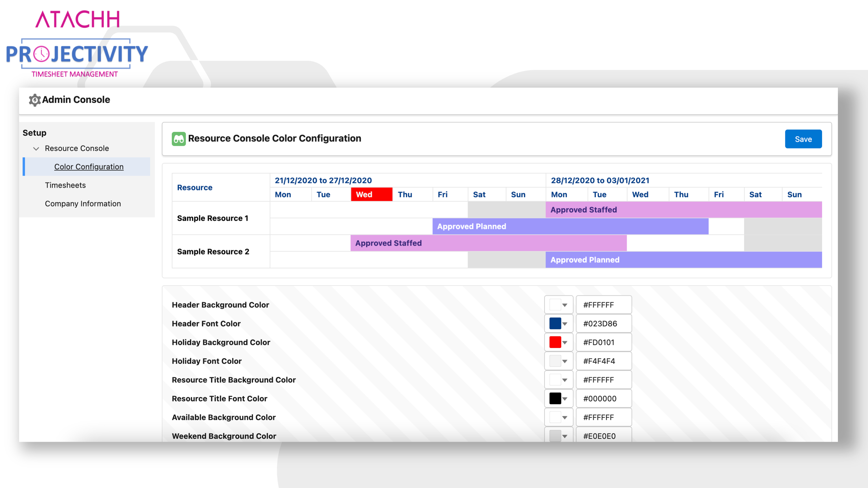The image size is (868, 488).
Task: Open Resource Title Font Color dropdown
Action: coord(558,398)
